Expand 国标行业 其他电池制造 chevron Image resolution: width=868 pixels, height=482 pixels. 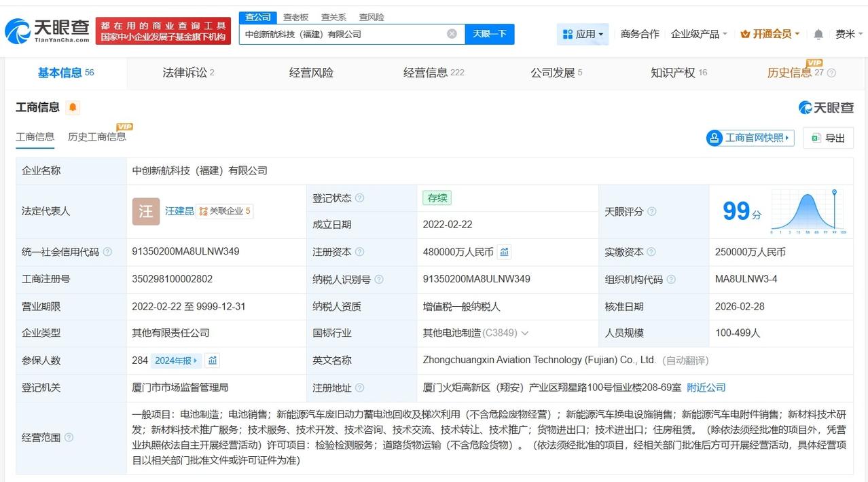click(524, 333)
